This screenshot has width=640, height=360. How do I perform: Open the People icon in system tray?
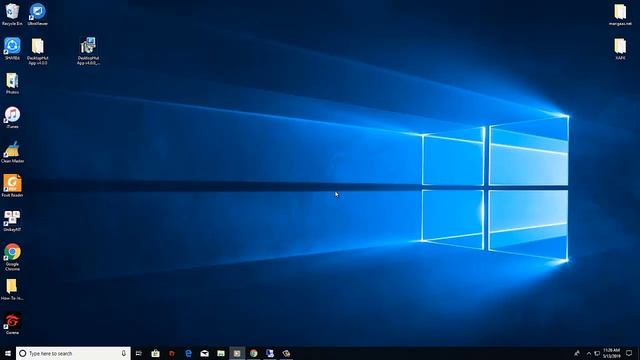[577, 353]
